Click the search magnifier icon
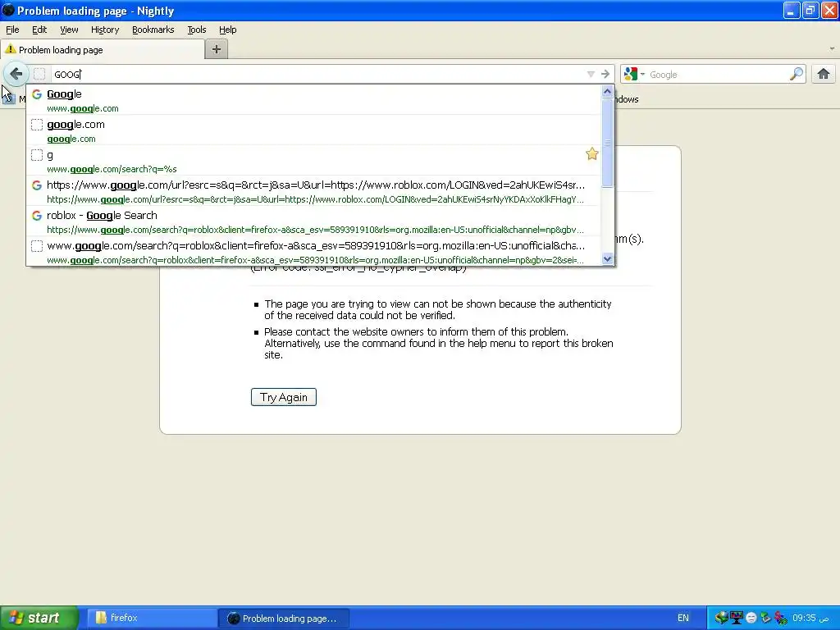Viewport: 840px width, 630px height. (x=797, y=74)
